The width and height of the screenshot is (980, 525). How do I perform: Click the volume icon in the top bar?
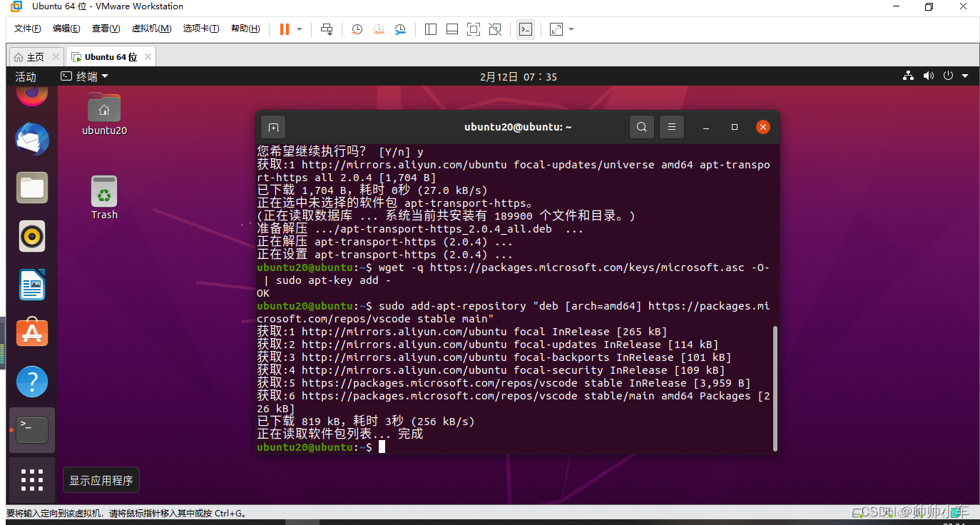click(928, 76)
